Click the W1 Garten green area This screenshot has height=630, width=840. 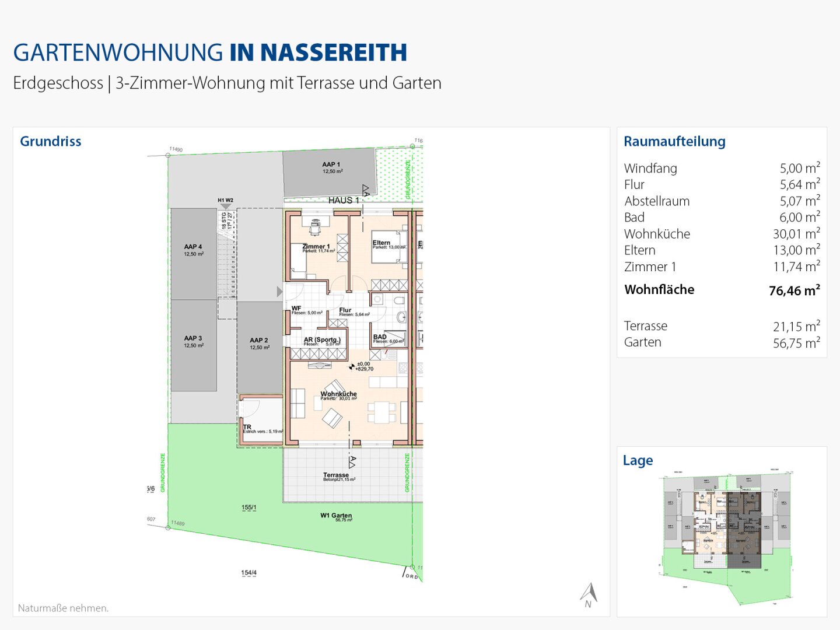(x=336, y=517)
